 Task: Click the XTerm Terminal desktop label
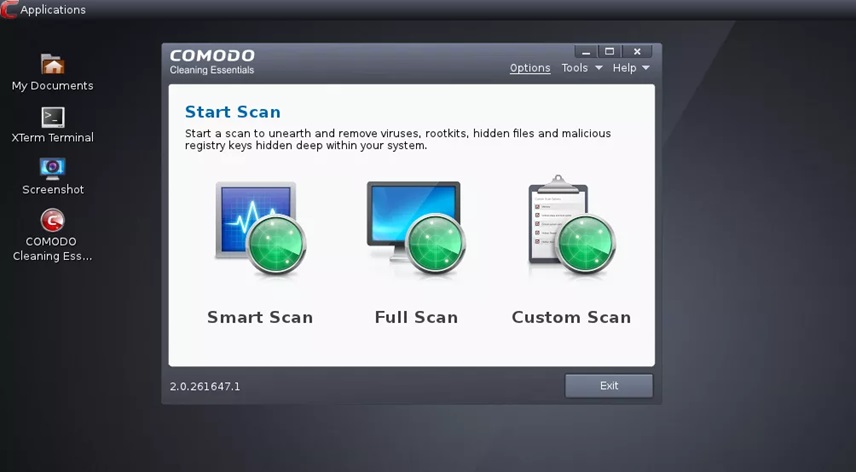52,138
